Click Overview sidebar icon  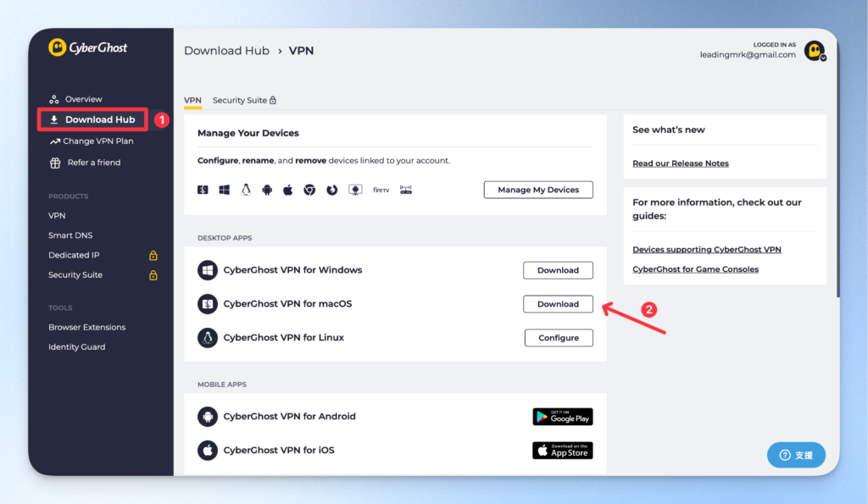(53, 100)
